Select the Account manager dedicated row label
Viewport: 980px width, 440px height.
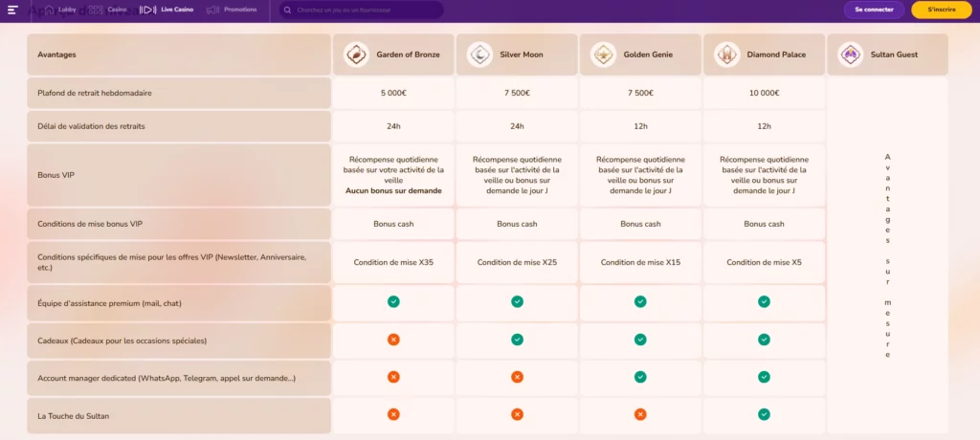[x=167, y=378]
